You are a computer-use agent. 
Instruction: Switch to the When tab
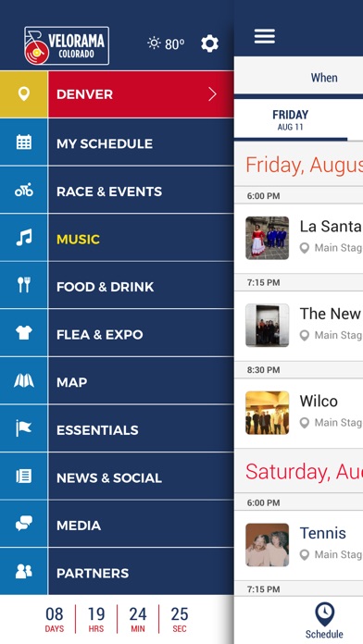click(324, 78)
